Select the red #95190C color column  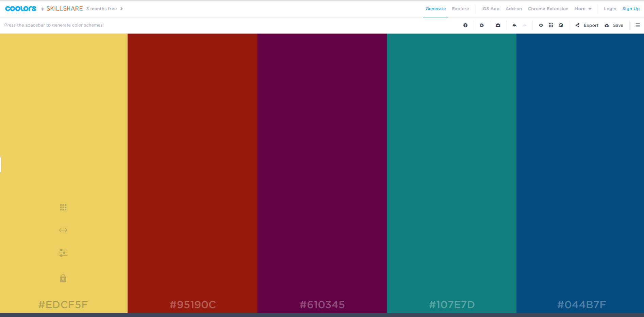pos(193,173)
